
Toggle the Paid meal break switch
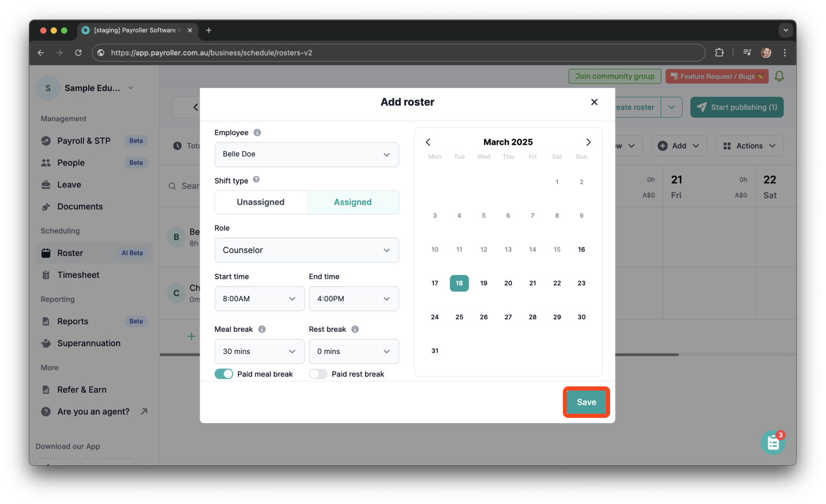[x=224, y=374]
